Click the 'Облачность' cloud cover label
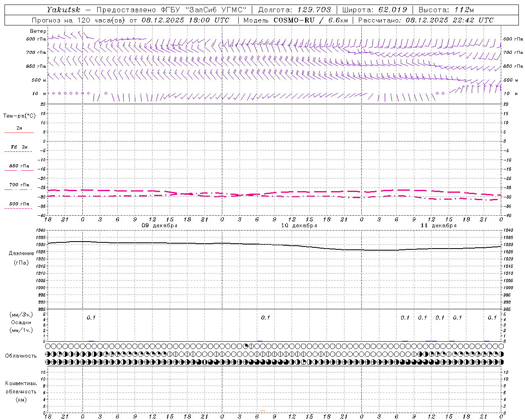525x420 pixels. [21, 356]
